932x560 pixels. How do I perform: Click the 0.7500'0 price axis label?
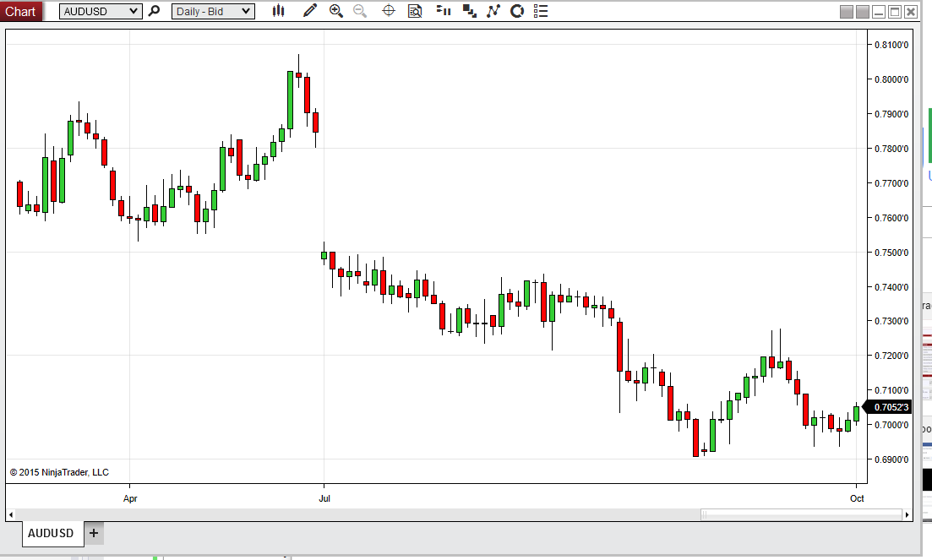[891, 253]
